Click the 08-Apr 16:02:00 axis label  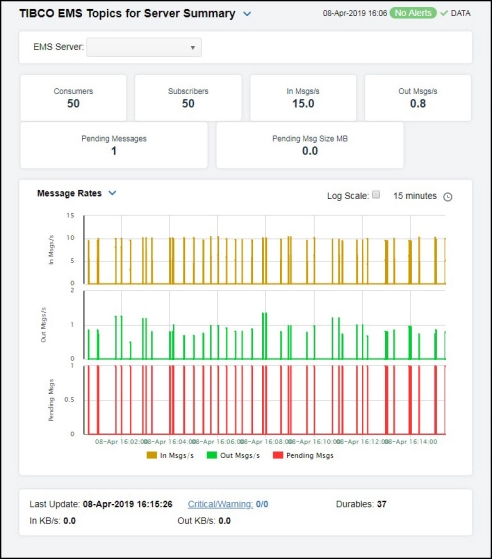point(121,442)
